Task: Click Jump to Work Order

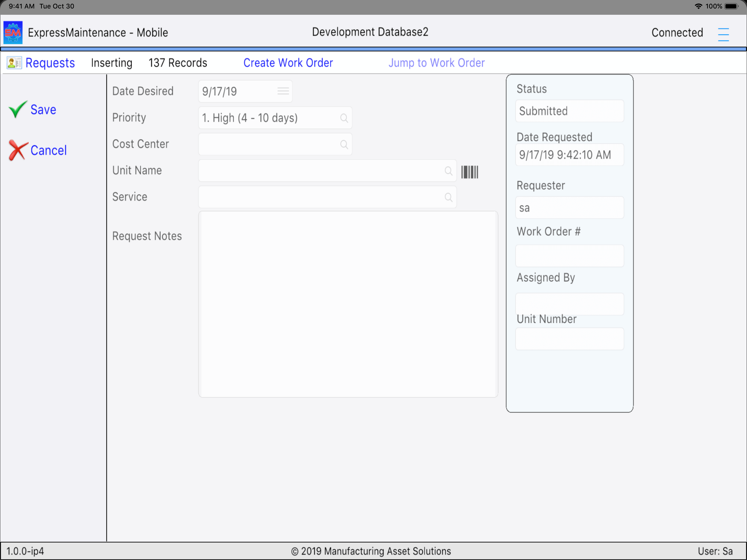Action: coord(437,63)
